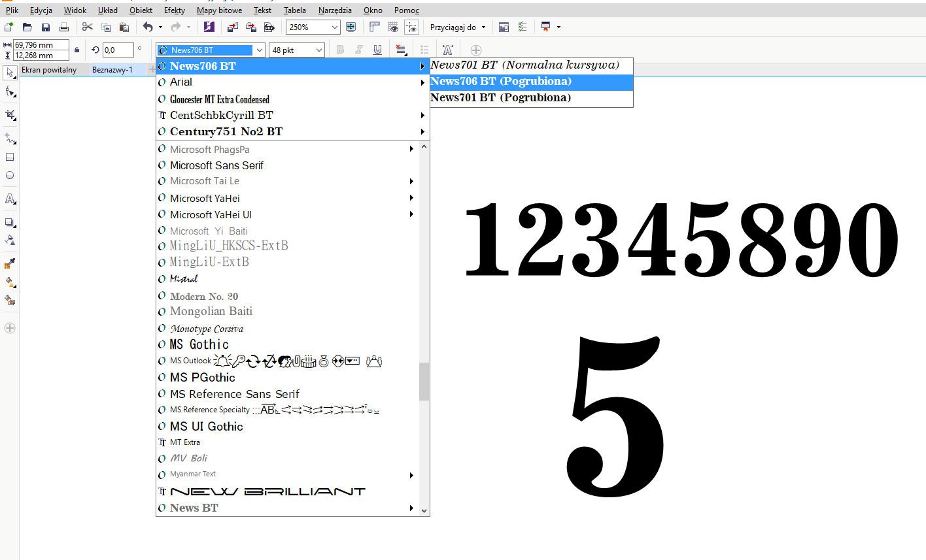Open the Tekst menu
926x560 pixels.
262,10
